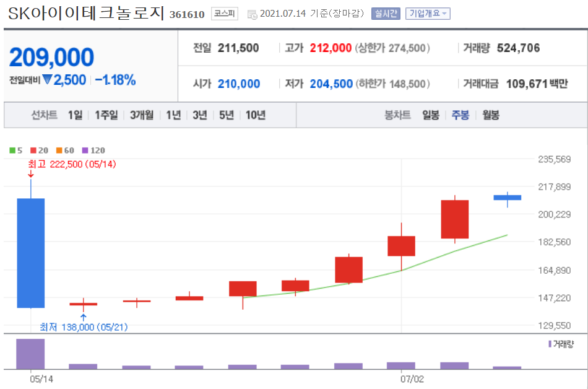588x389 pixels.
Task: Click the red 20 moving-average legend swatch
Action: tap(33, 151)
